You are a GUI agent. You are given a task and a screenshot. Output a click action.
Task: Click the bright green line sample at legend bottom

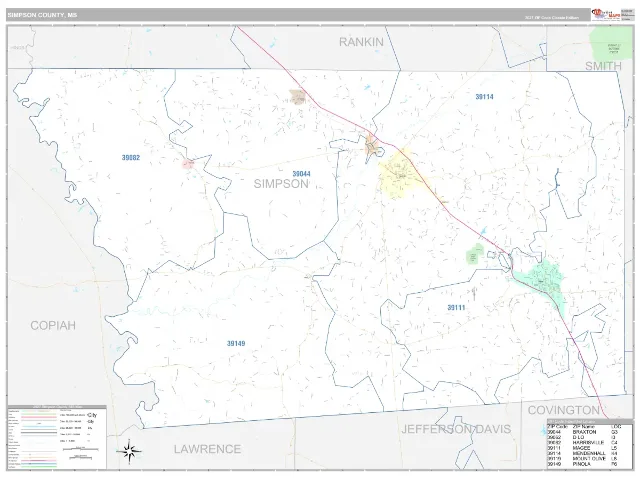(39, 467)
